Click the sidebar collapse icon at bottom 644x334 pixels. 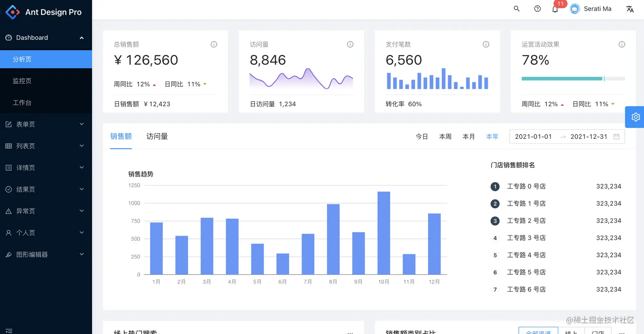point(9,331)
